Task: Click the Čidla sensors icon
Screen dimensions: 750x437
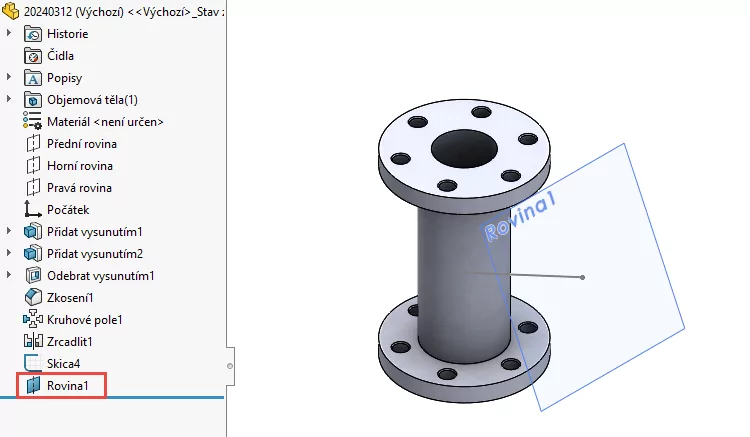Action: pos(33,56)
